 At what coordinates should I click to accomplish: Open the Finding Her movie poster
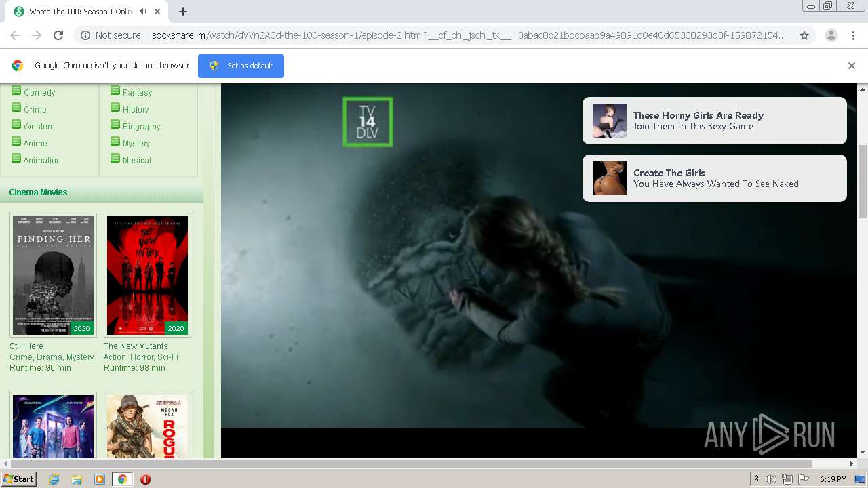click(x=53, y=275)
